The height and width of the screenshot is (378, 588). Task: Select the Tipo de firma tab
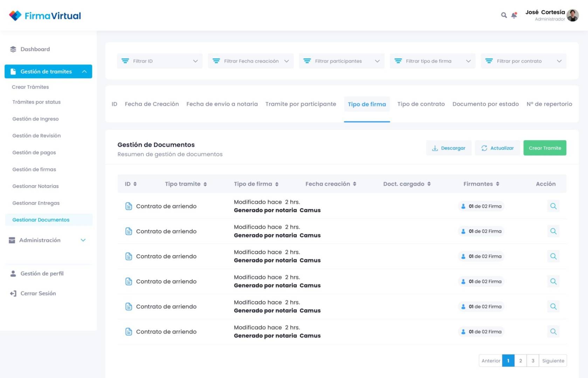(x=367, y=104)
